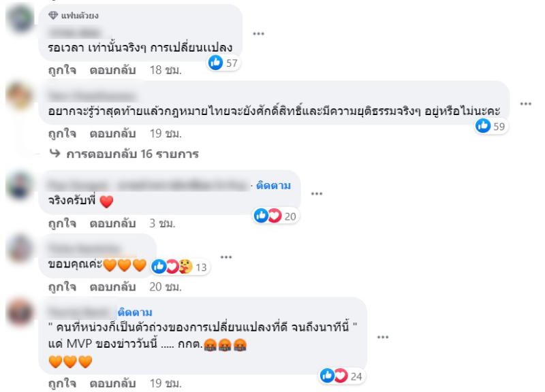
Task: Like the จริงครับพี่ comment posted 3 ชม. ago
Action: tap(62, 223)
